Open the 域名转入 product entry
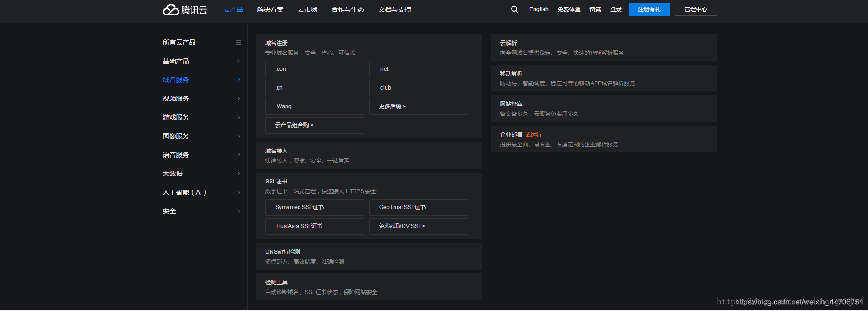The height and width of the screenshot is (311, 868). pos(369,156)
